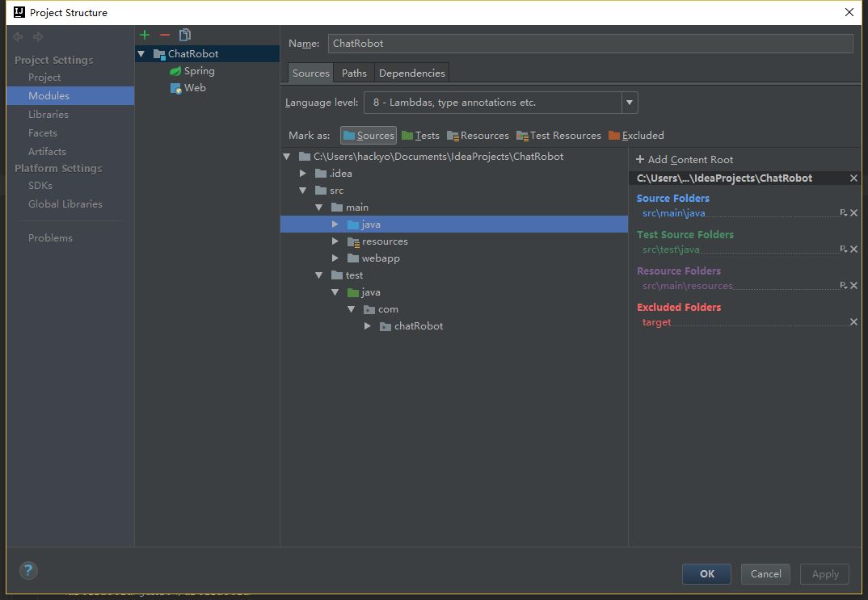Image resolution: width=868 pixels, height=600 pixels.
Task: Click the copy module icon
Action: click(x=185, y=35)
